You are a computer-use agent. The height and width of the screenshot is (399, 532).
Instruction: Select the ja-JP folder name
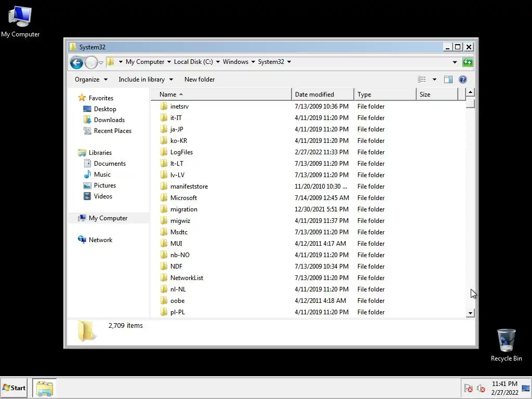click(177, 129)
